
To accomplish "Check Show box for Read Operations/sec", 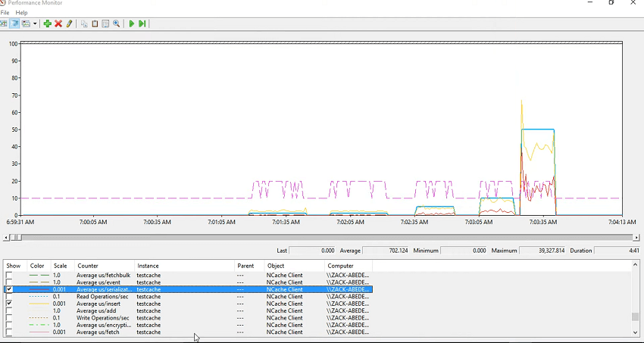I will [x=9, y=296].
